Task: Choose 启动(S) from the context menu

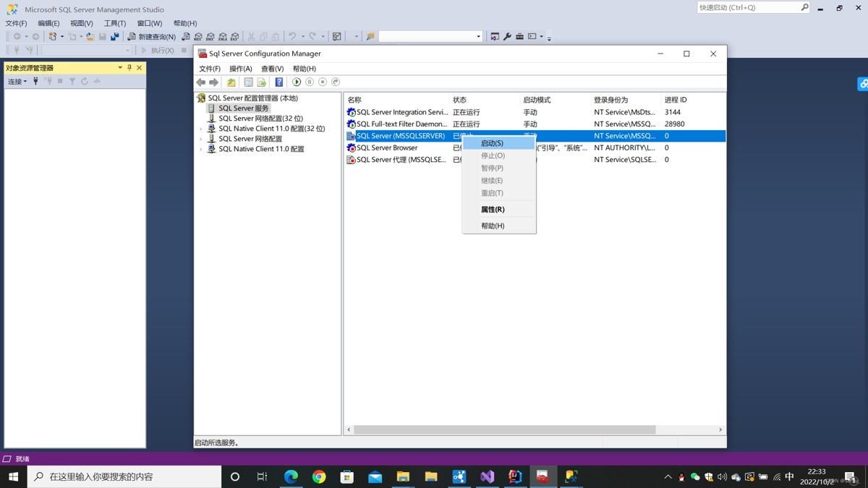Action: click(492, 143)
